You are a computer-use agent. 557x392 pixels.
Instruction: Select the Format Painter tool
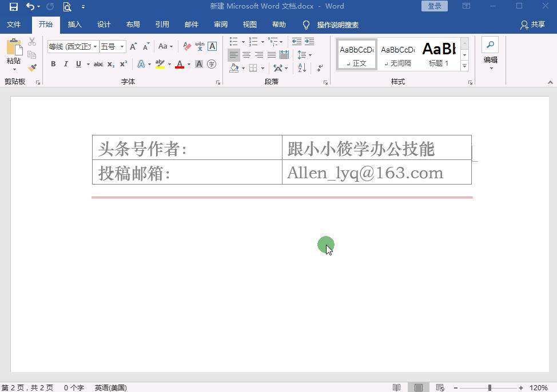[x=33, y=67]
